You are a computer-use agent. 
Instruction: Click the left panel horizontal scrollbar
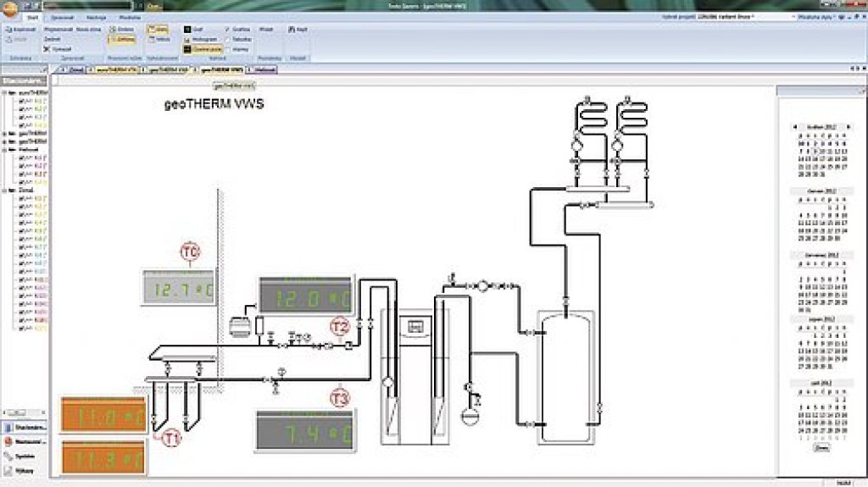[x=24, y=412]
